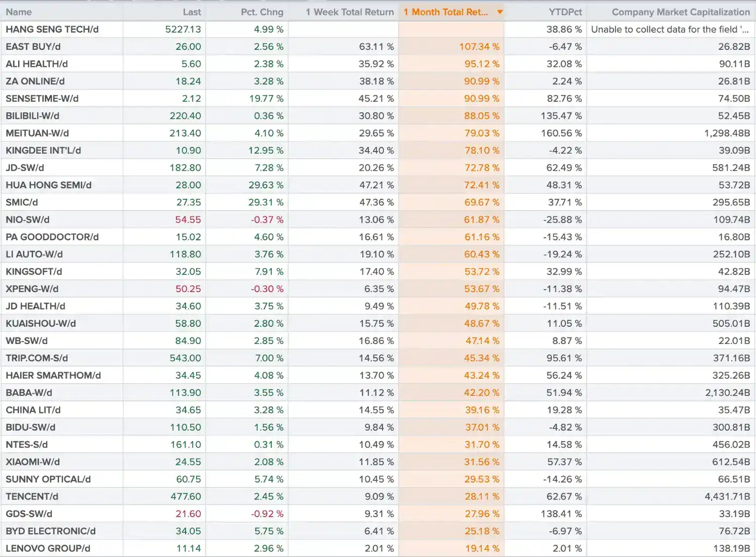Select the TENCENT/d row name
The width and height of the screenshot is (756, 557).
32,497
